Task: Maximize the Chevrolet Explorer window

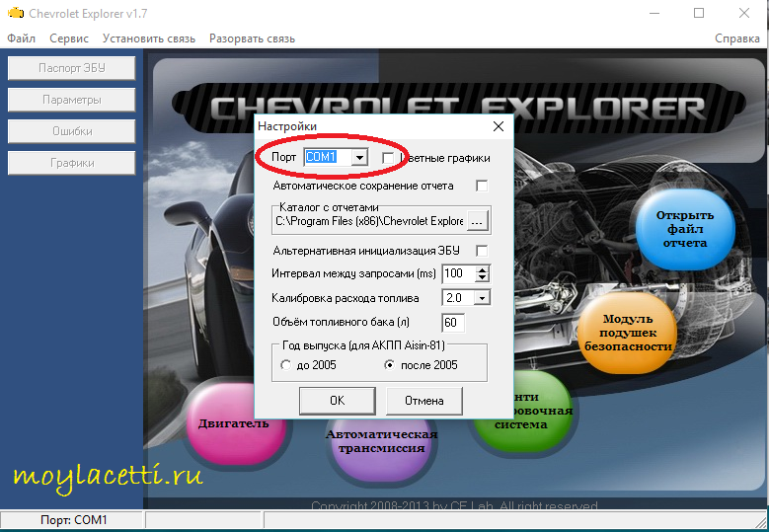Action: (x=699, y=13)
